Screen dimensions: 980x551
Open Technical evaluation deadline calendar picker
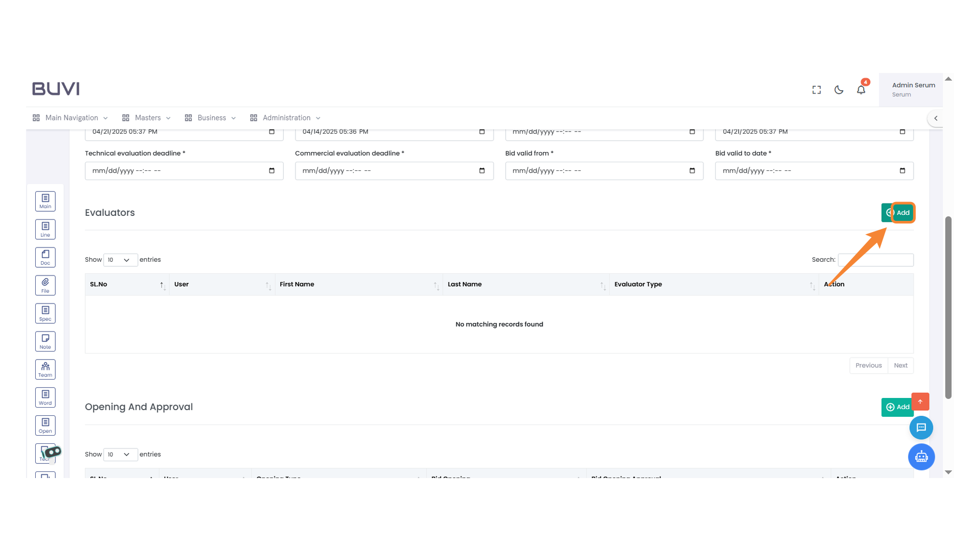tap(272, 171)
